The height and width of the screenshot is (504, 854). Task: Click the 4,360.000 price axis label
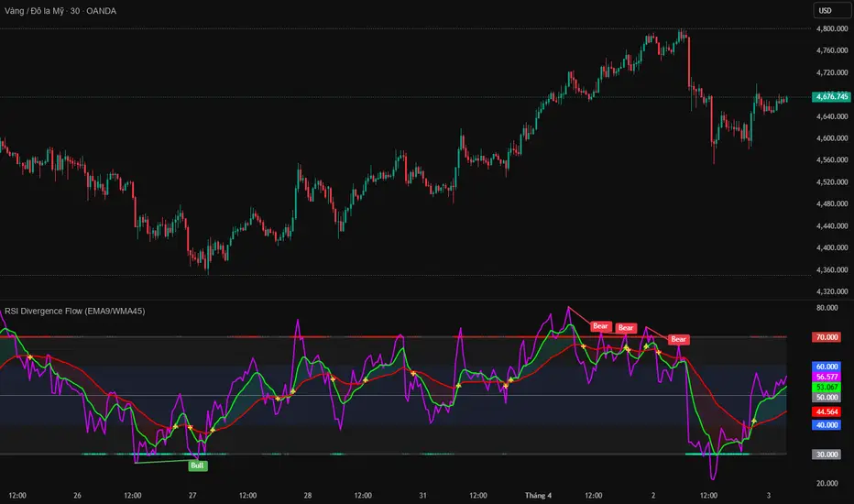click(x=832, y=269)
